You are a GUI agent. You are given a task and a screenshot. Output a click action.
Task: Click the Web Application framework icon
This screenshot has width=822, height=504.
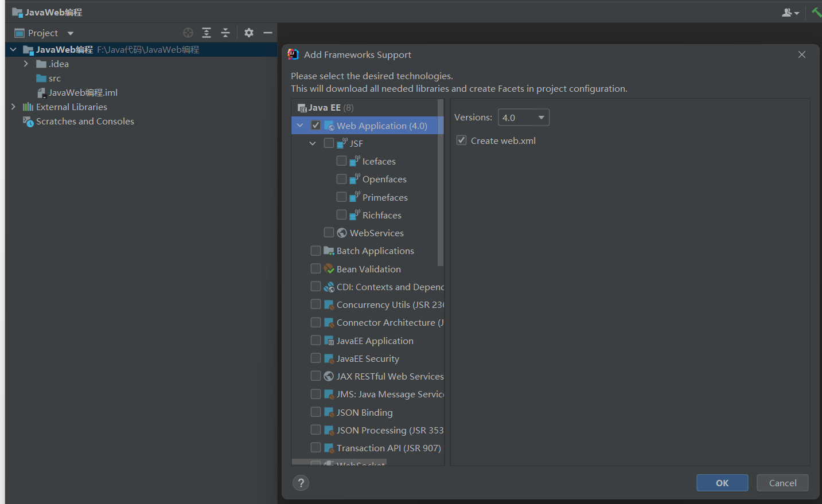click(329, 126)
